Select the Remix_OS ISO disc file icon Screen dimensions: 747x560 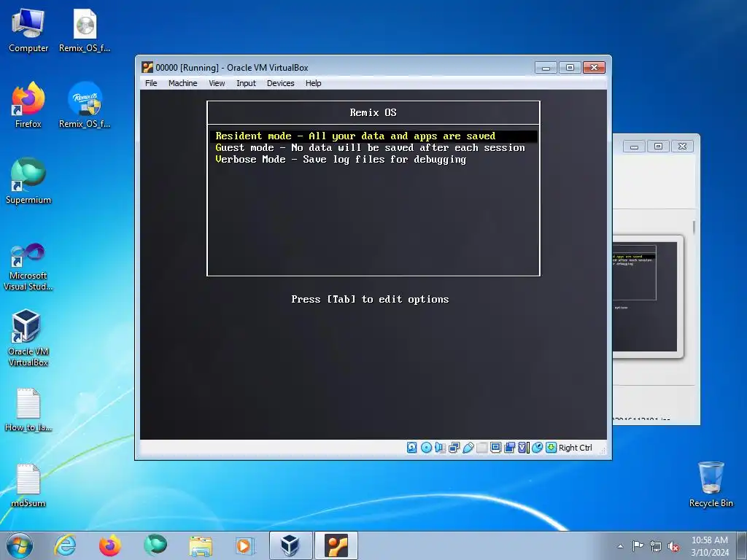pos(85,31)
